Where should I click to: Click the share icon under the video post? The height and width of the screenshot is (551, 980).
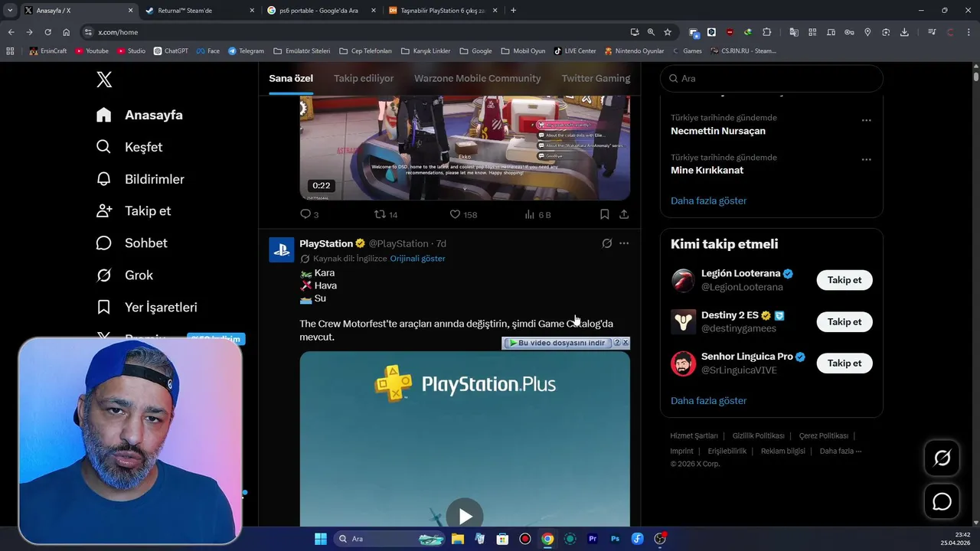[624, 214]
